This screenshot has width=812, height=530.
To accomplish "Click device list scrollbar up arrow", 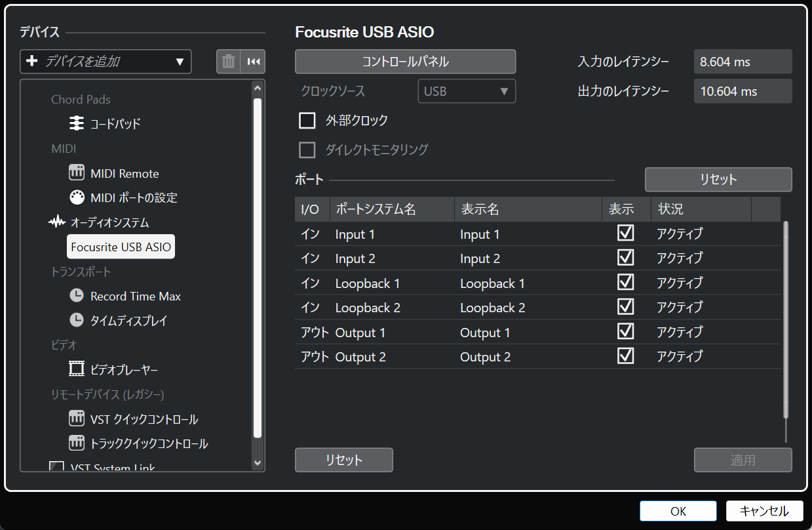I will click(258, 88).
